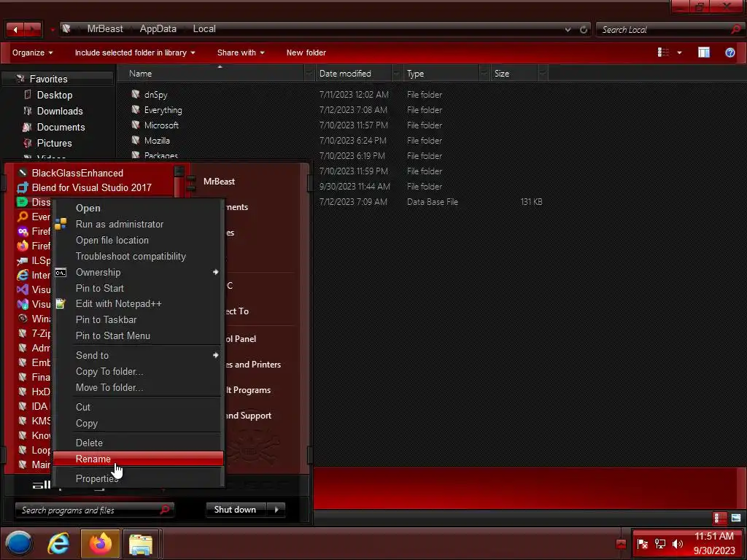Viewport: 747px width, 560px height.
Task: Choose Rename in the context menu
Action: (138, 459)
